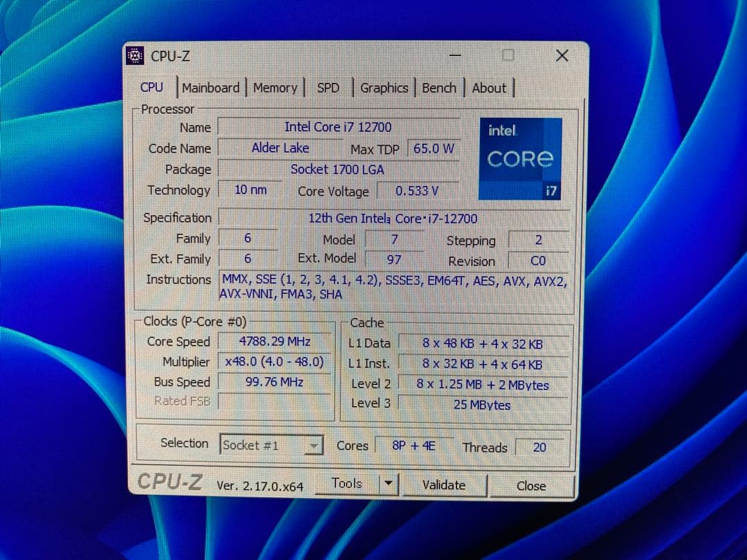Go to the About tab

pos(489,88)
